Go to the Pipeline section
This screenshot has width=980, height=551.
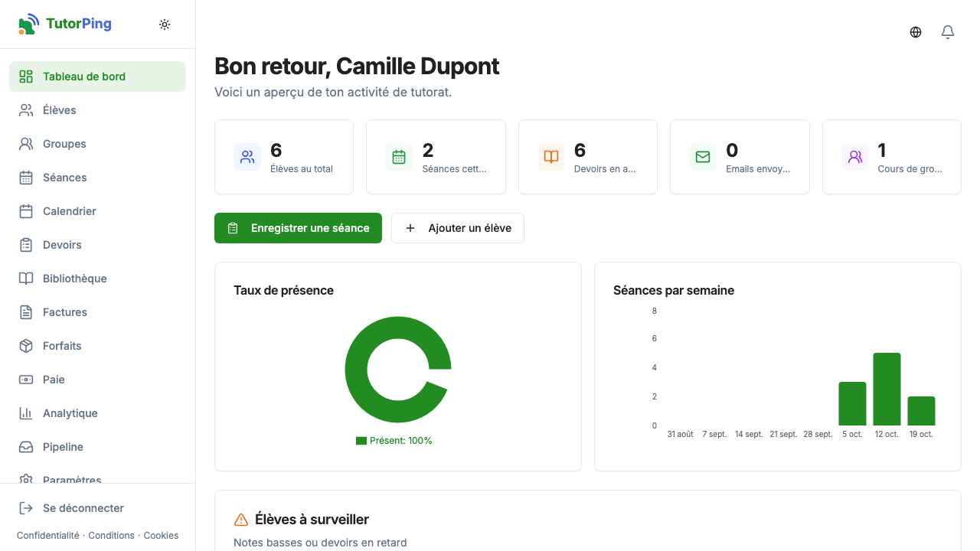pyautogui.click(x=97, y=447)
